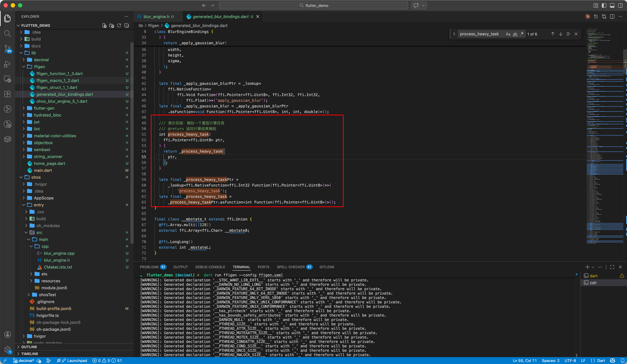Split the editor to the right
627x364 pixels.
612,17
